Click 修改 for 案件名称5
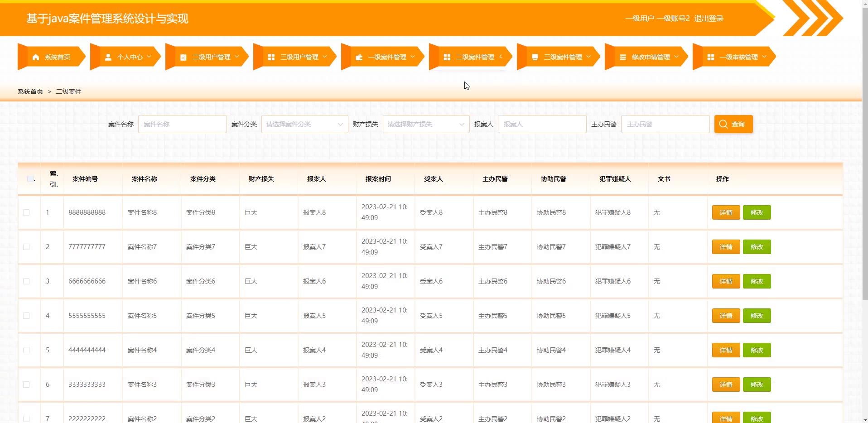The width and height of the screenshot is (868, 423). click(757, 316)
